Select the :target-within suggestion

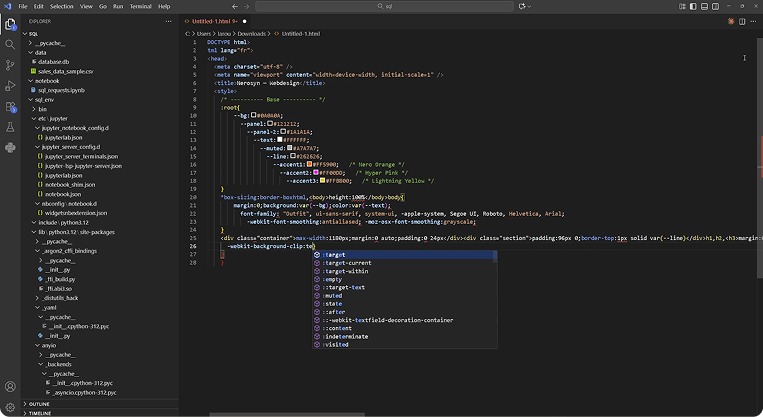pos(404,271)
